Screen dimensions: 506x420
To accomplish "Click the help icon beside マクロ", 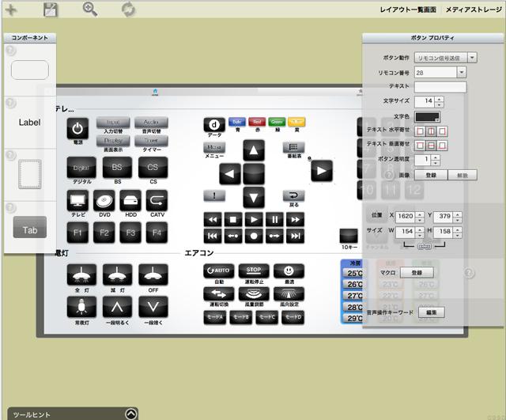I will tap(469, 273).
